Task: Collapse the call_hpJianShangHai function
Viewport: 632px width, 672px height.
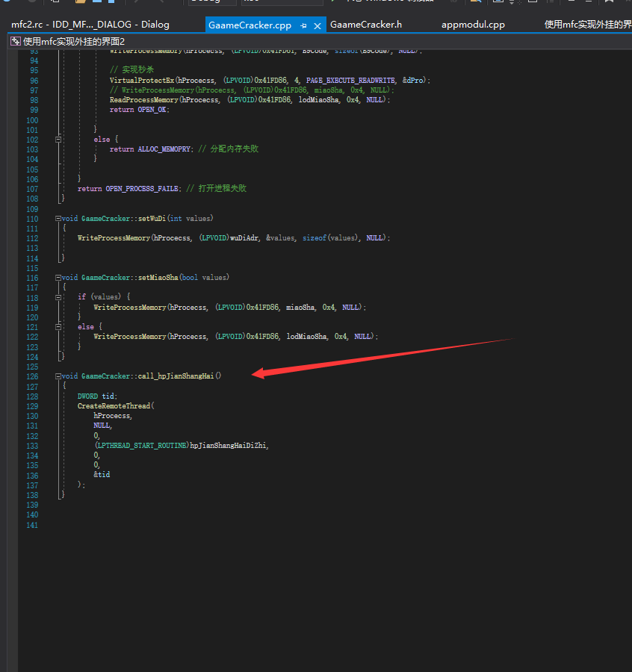Action: point(58,376)
